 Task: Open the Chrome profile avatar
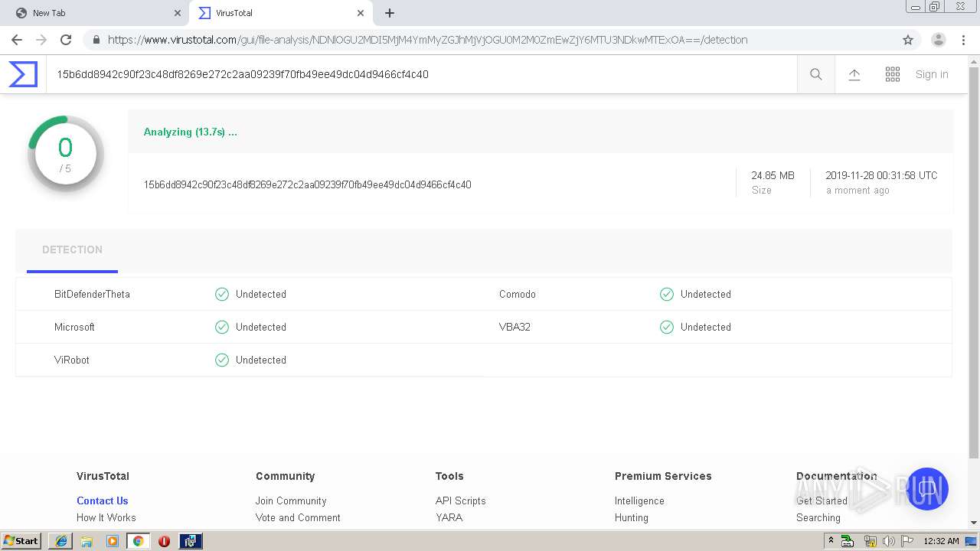[939, 40]
